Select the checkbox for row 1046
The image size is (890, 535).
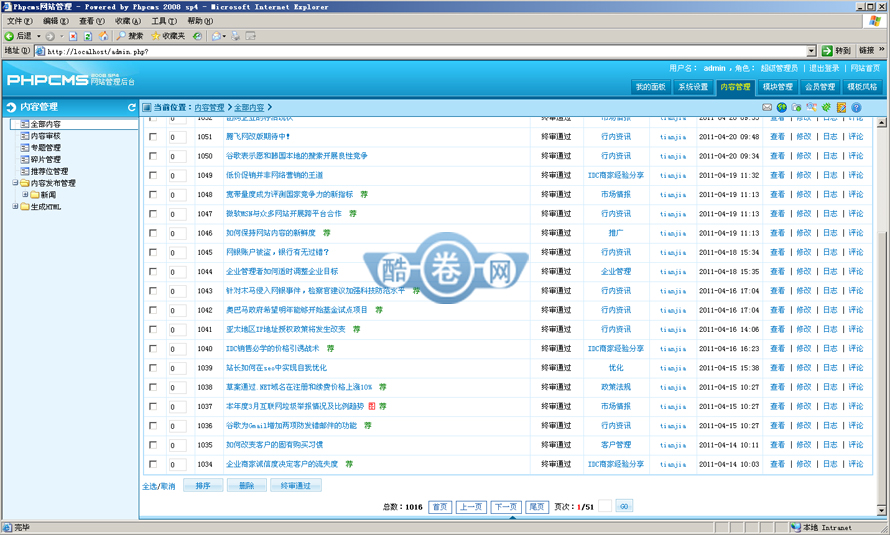click(153, 233)
